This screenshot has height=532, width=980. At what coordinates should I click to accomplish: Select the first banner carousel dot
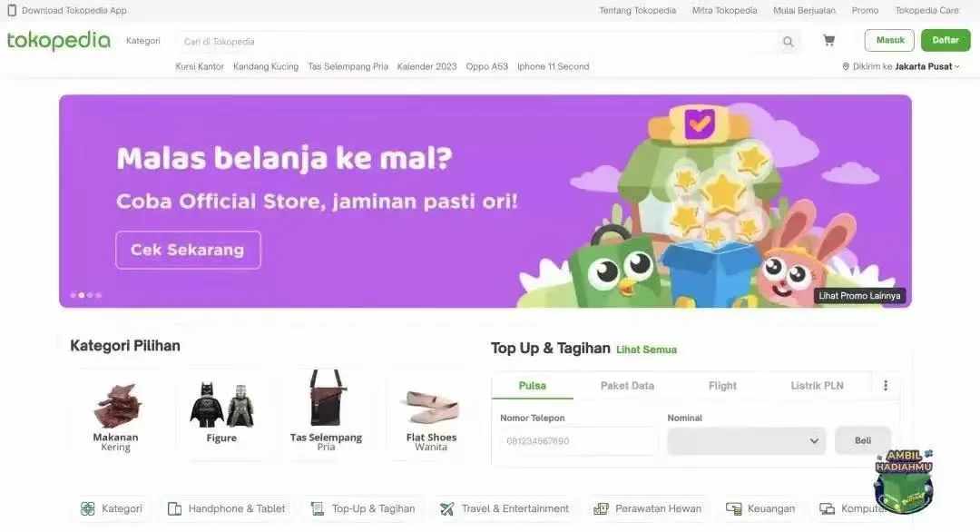pos(73,295)
